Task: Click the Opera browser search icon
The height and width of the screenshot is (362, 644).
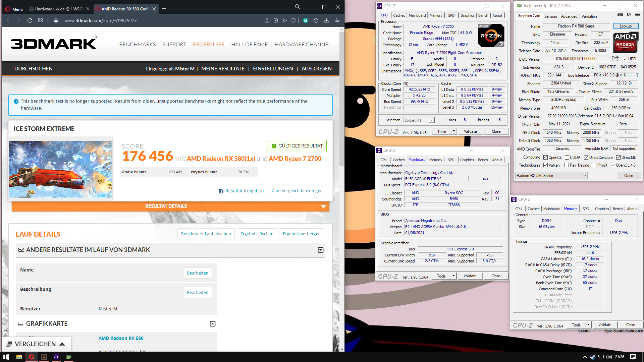Action: pyautogui.click(x=297, y=7)
